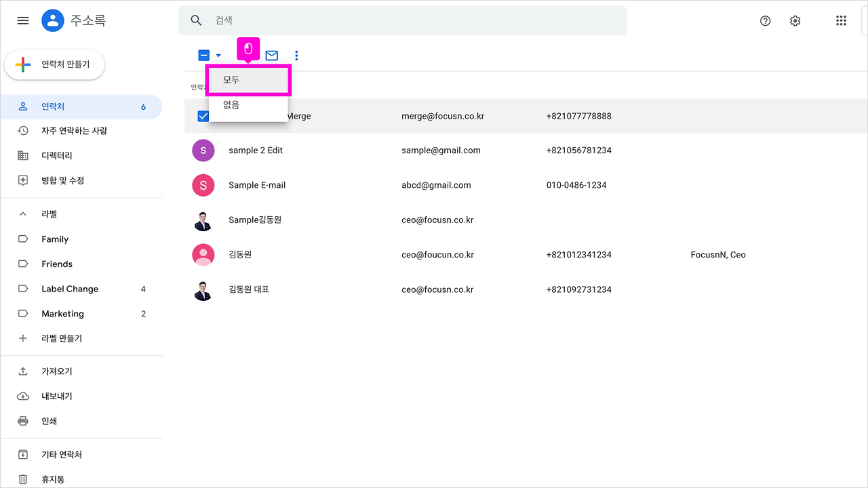
Task: Click the 검색 search input field
Action: (402, 20)
